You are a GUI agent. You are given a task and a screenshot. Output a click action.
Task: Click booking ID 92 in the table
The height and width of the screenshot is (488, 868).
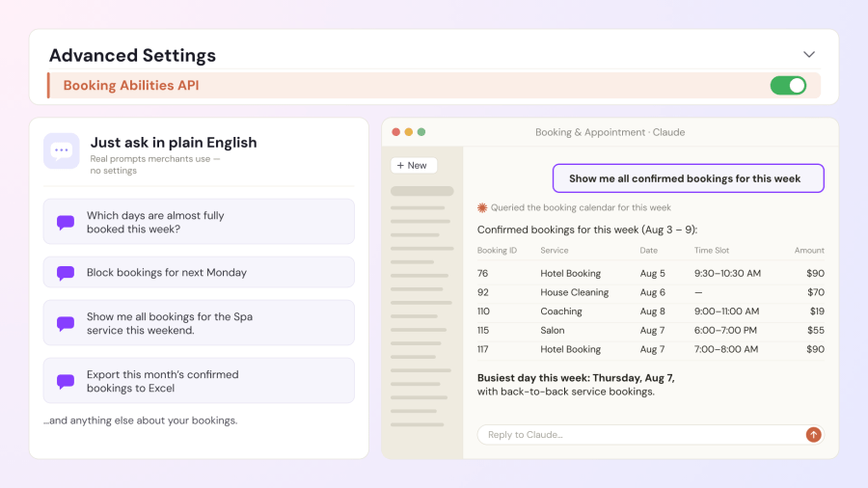(483, 292)
